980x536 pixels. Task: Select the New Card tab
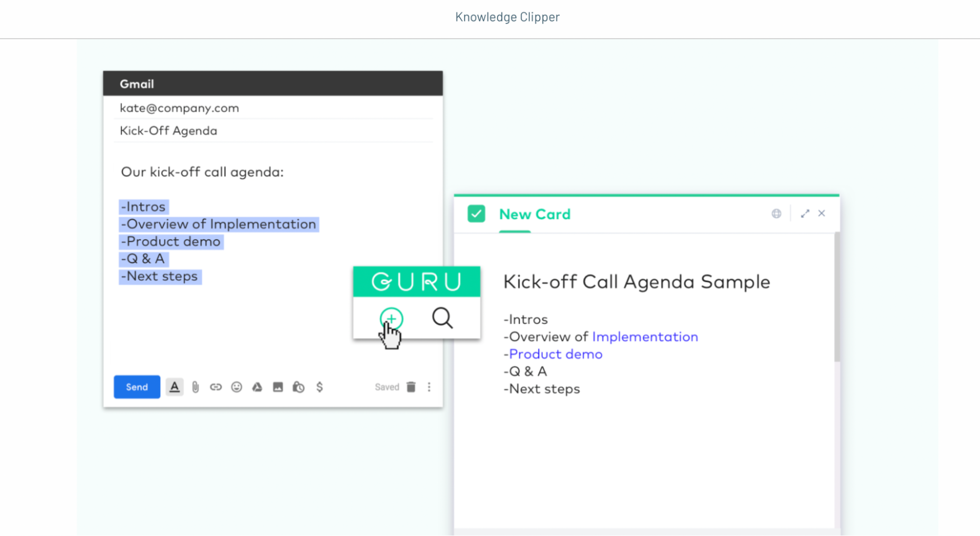click(x=535, y=214)
